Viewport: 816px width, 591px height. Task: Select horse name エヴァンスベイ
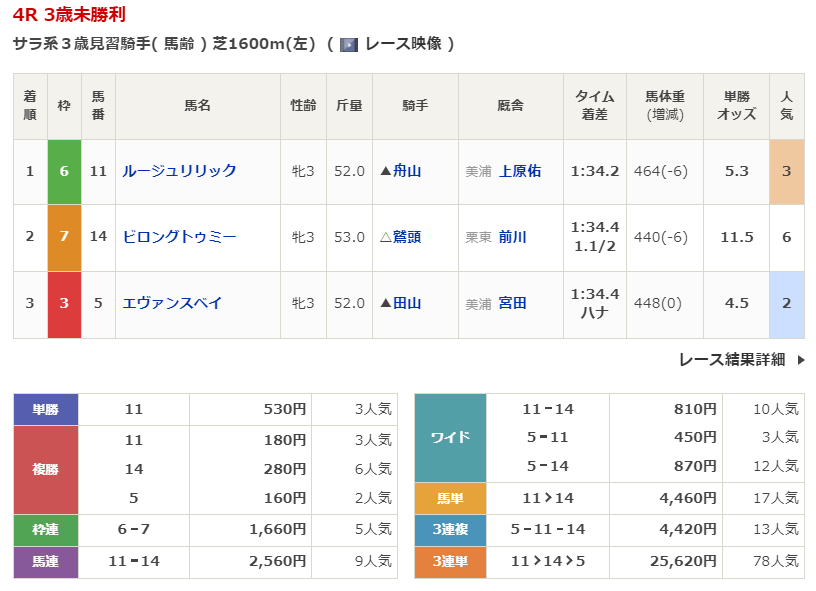click(x=172, y=303)
